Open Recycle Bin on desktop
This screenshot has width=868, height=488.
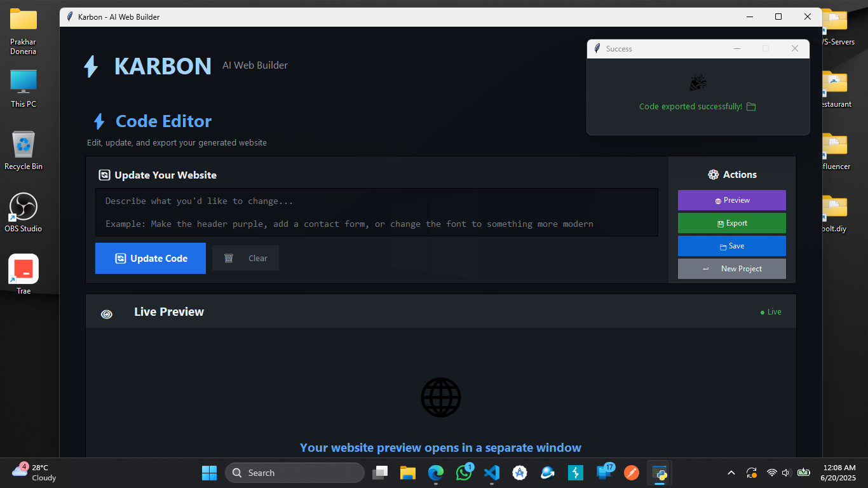(x=24, y=151)
